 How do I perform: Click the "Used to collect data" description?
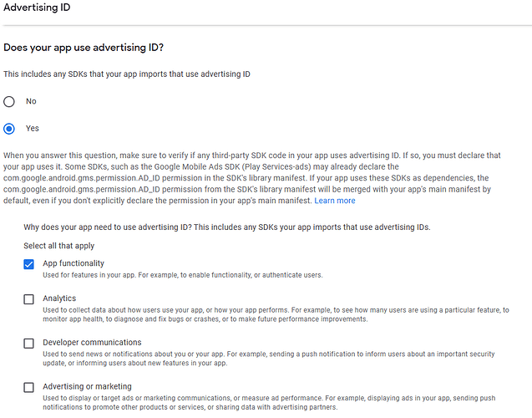point(276,314)
